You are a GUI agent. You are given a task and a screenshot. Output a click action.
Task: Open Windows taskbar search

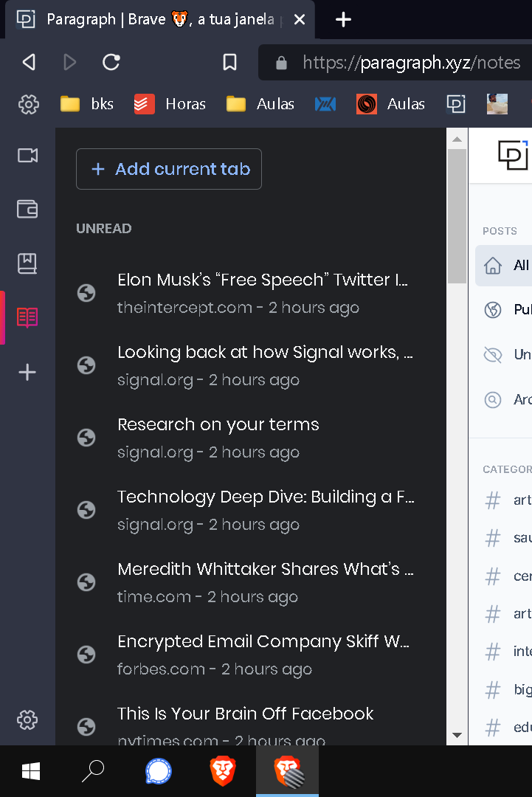coord(93,771)
